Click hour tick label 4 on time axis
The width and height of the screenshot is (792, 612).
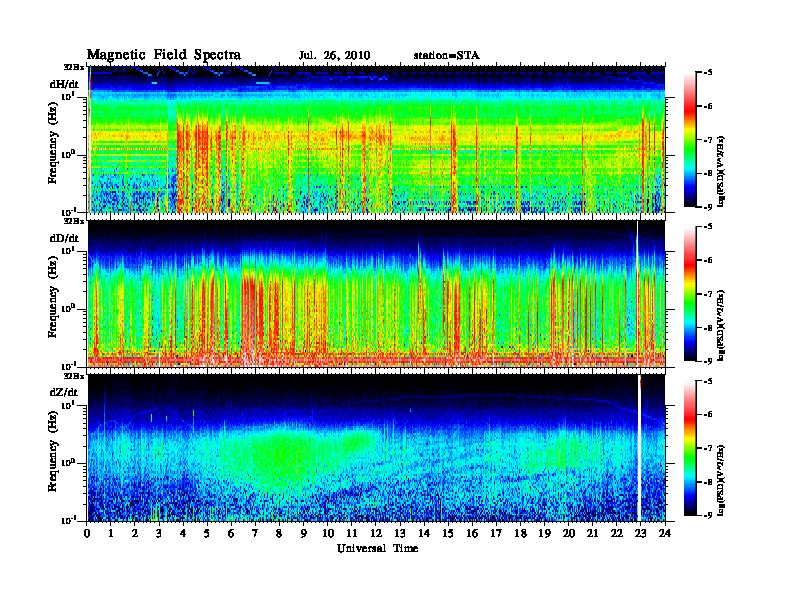(x=183, y=534)
